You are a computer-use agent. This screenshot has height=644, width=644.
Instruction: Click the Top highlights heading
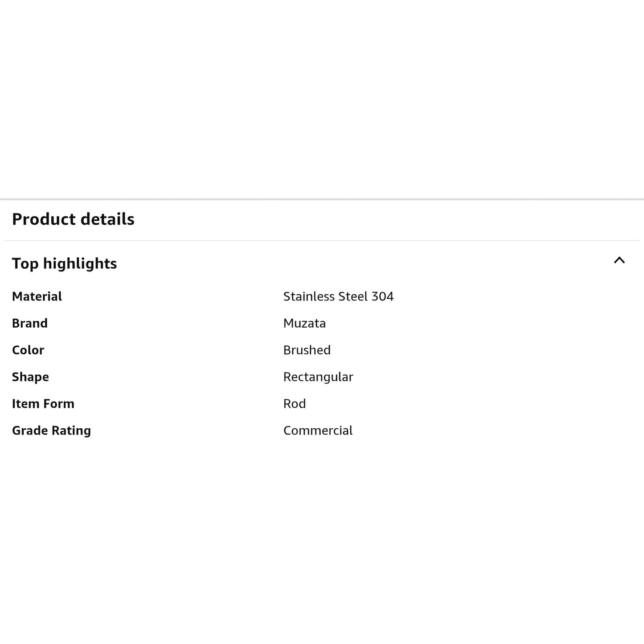click(x=64, y=263)
